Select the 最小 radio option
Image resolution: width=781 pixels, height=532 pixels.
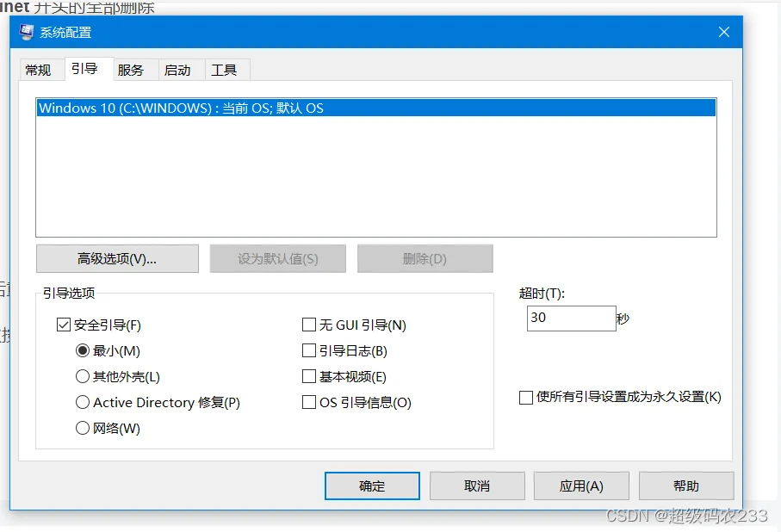click(83, 350)
